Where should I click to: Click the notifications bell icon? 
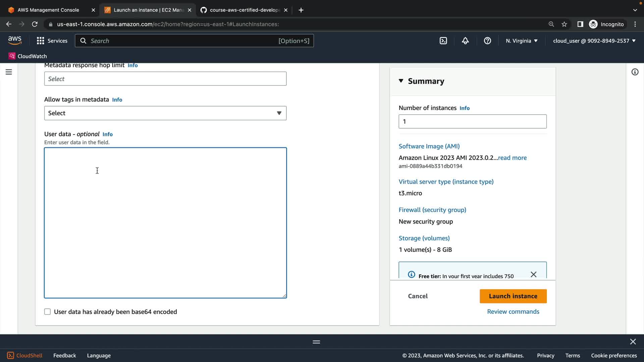pyautogui.click(x=465, y=41)
